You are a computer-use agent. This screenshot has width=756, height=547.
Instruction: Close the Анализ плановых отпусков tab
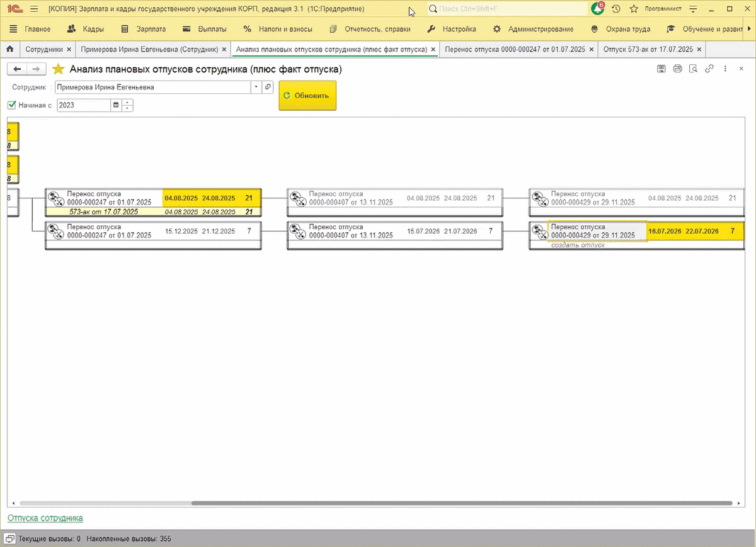(x=432, y=49)
